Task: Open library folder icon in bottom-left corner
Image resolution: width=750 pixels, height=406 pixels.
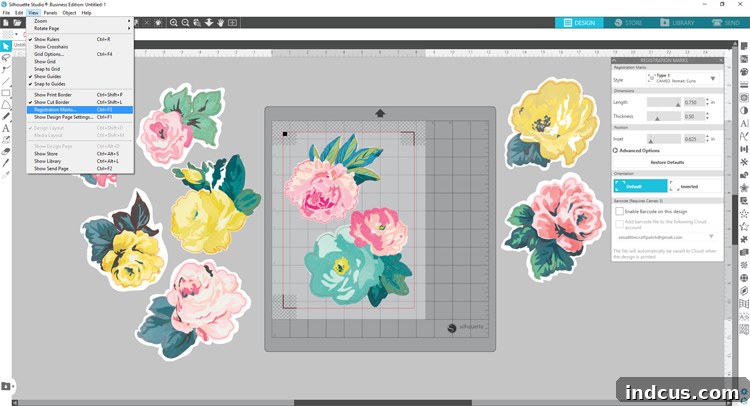Action: click(x=6, y=386)
